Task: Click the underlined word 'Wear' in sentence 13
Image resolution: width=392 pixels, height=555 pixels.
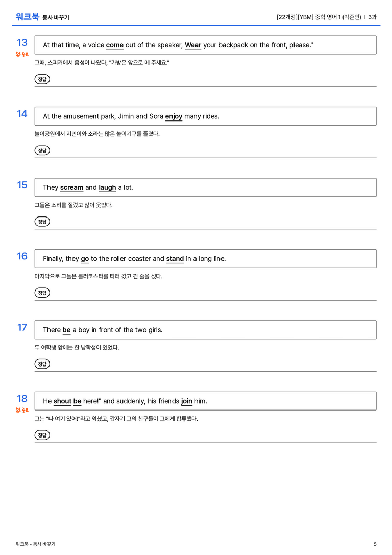Action: [x=193, y=45]
